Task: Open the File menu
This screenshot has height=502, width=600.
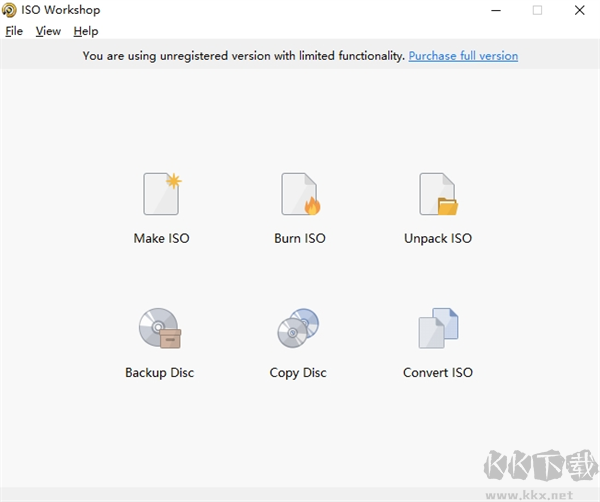Action: click(14, 31)
